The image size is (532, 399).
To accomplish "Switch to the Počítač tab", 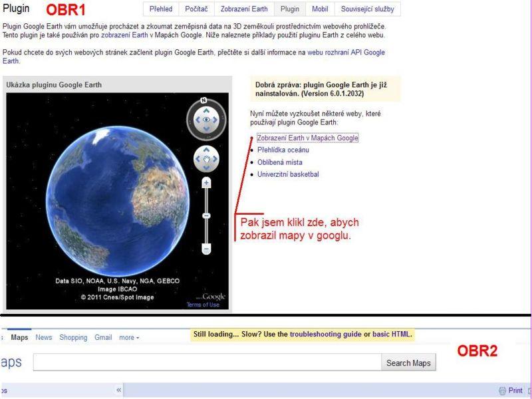I will [x=196, y=9].
